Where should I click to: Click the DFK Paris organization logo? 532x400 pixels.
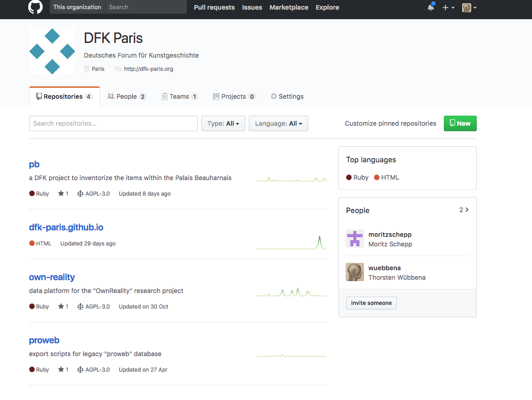click(52, 51)
